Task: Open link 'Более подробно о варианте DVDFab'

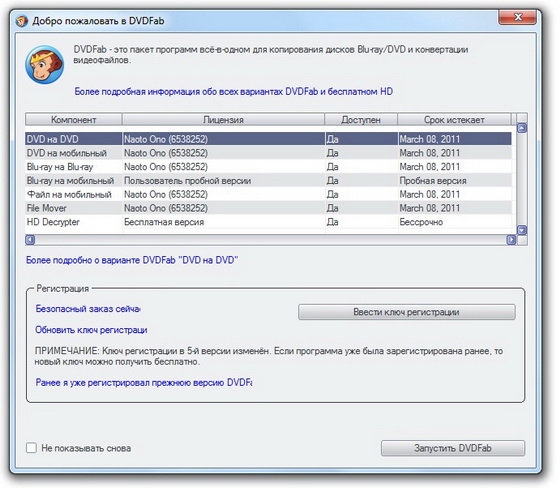Action: tap(132, 260)
